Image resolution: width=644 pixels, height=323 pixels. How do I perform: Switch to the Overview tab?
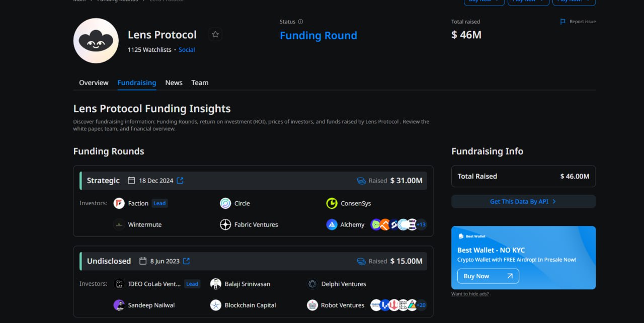tap(94, 83)
